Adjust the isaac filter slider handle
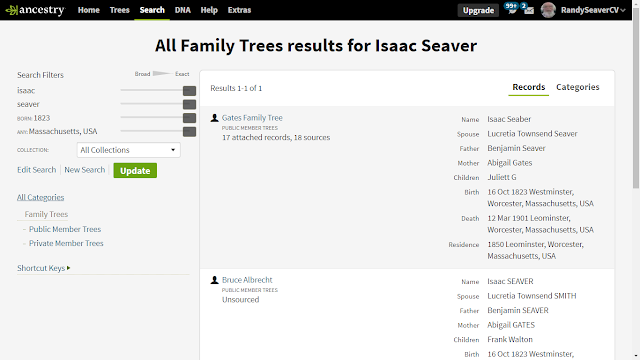 (189, 91)
